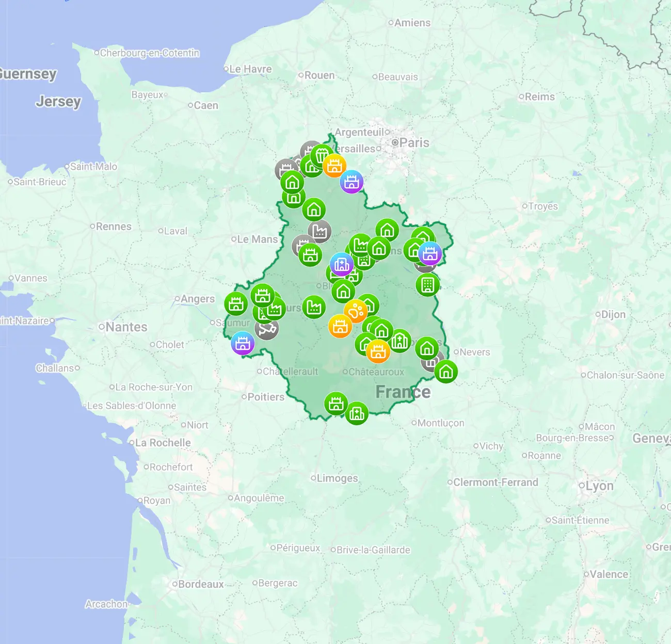671x644 pixels.
Task: Click the yellow castle marker near Châteauroux
Action: tap(378, 350)
